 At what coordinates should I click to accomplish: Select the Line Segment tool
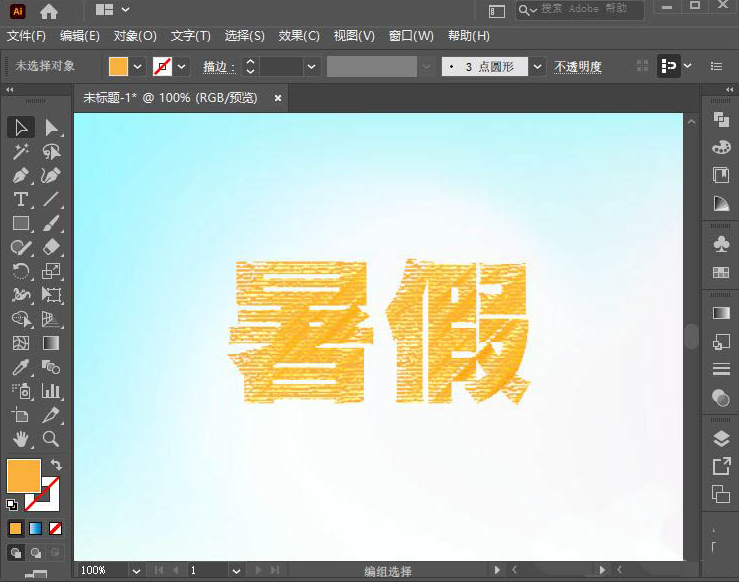click(51, 199)
